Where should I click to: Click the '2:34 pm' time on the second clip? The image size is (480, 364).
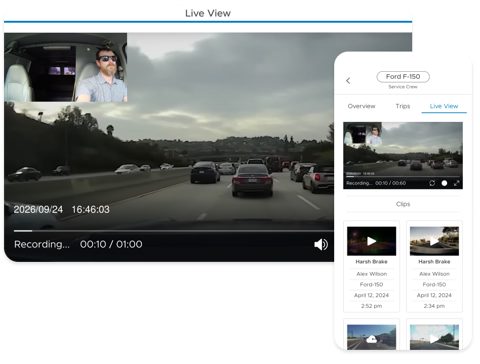point(434,306)
